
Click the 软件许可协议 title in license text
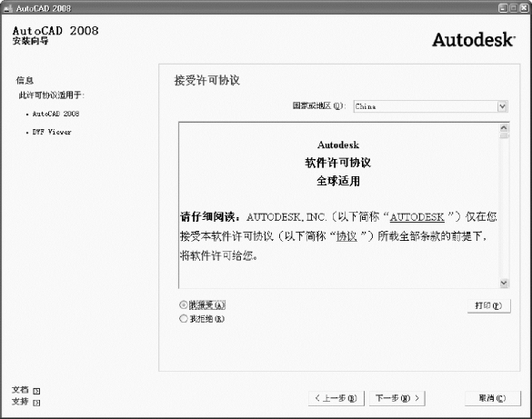[338, 163]
